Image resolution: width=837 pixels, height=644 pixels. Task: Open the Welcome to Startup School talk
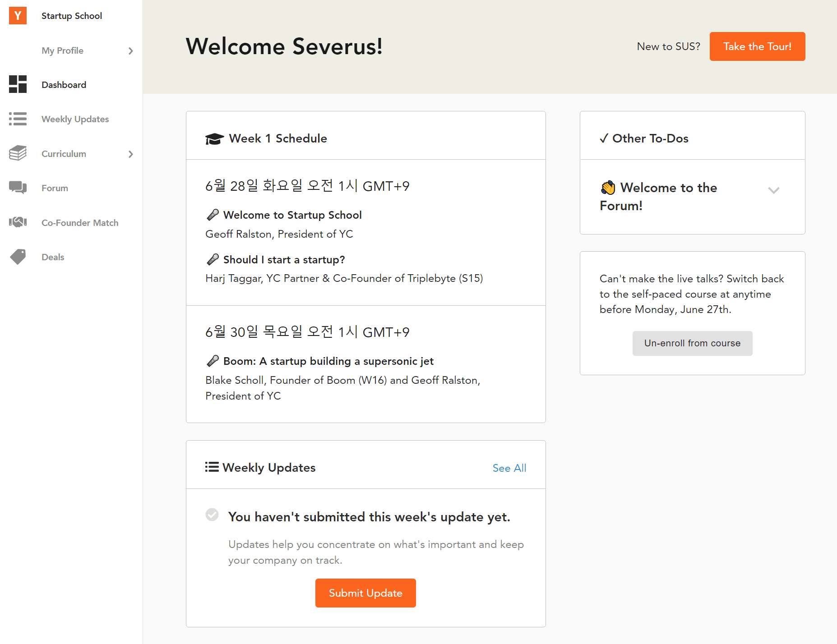(x=292, y=215)
